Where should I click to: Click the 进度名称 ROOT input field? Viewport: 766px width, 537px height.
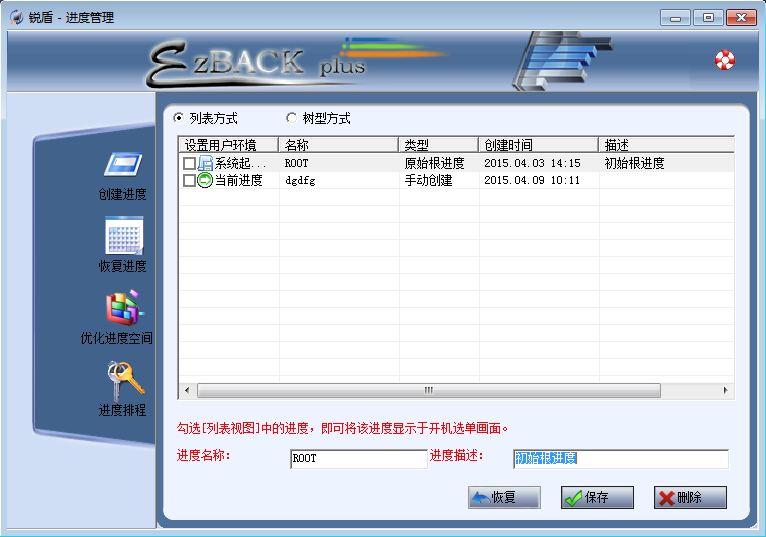tap(359, 459)
